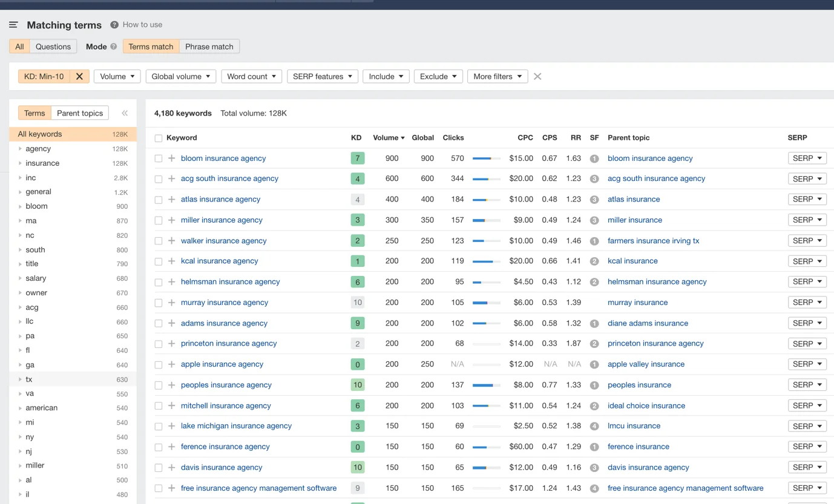
Task: Add bloom insurance agency via plus icon
Action: click(x=172, y=159)
